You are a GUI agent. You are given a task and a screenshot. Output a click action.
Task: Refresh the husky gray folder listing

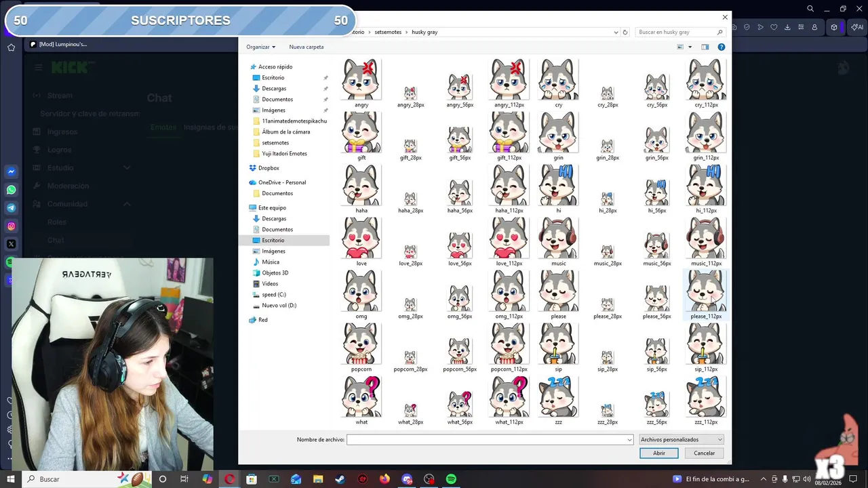(625, 32)
